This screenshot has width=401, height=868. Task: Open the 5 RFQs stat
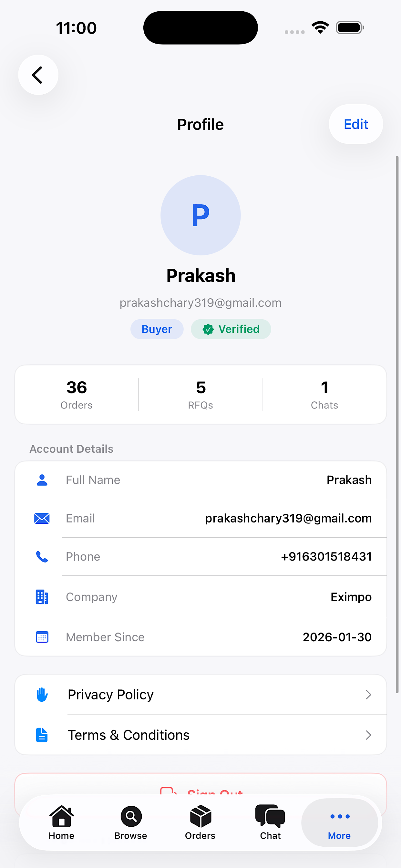[x=200, y=394]
